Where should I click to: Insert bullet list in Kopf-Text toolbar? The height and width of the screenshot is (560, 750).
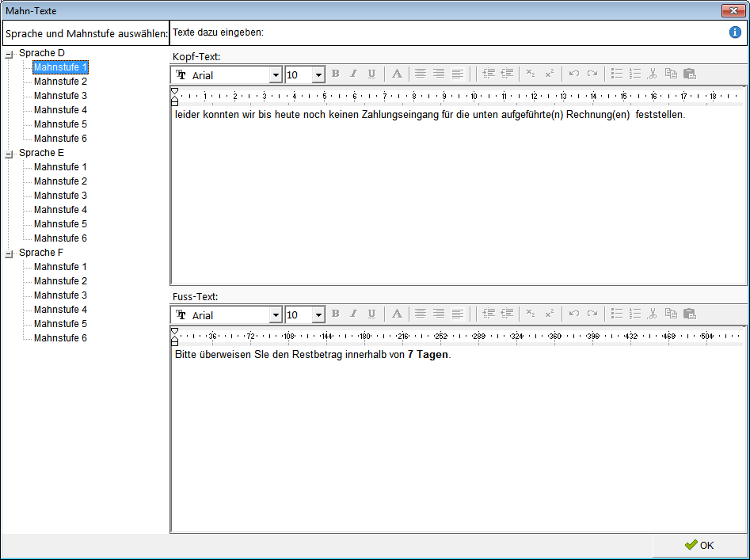tap(617, 74)
